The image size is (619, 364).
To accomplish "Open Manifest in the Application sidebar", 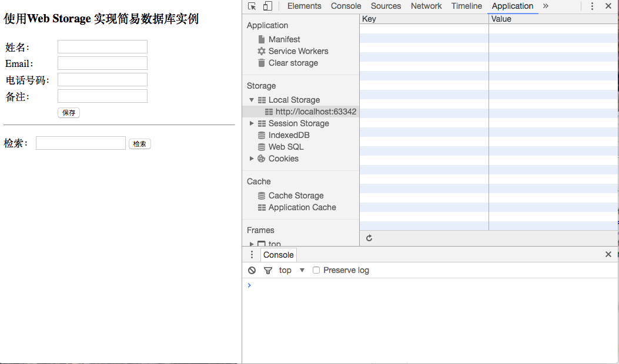I will tap(285, 39).
